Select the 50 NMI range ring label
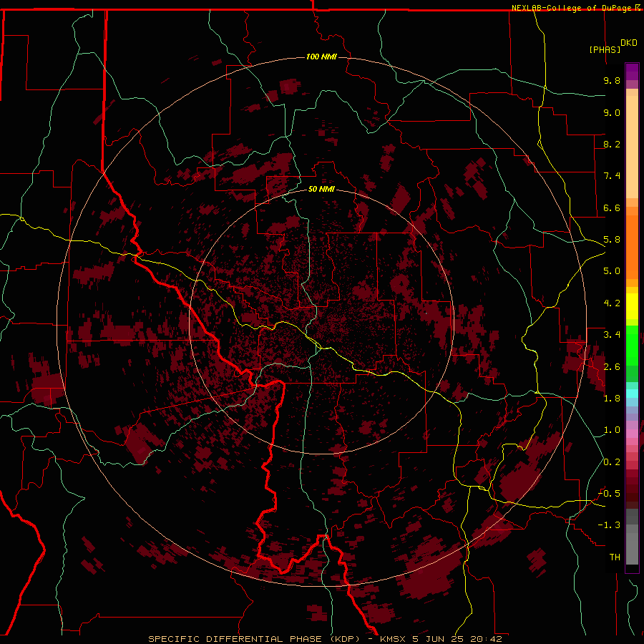This screenshot has width=644, height=644. point(321,189)
